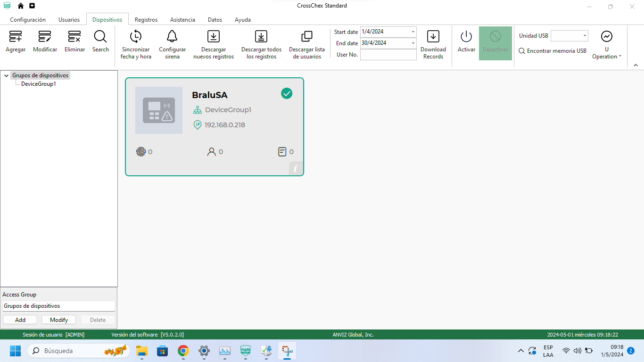Switch to the Configuración tab
Viewport: 644px width, 362px height.
[28, 20]
